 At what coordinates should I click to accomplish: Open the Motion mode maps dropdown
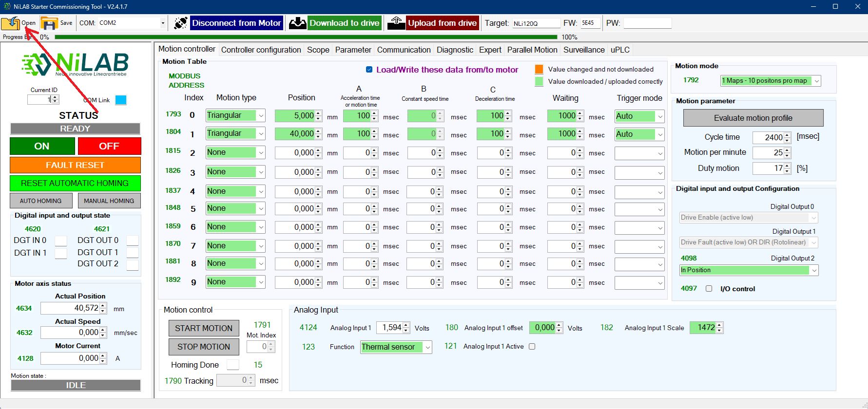[x=817, y=81]
